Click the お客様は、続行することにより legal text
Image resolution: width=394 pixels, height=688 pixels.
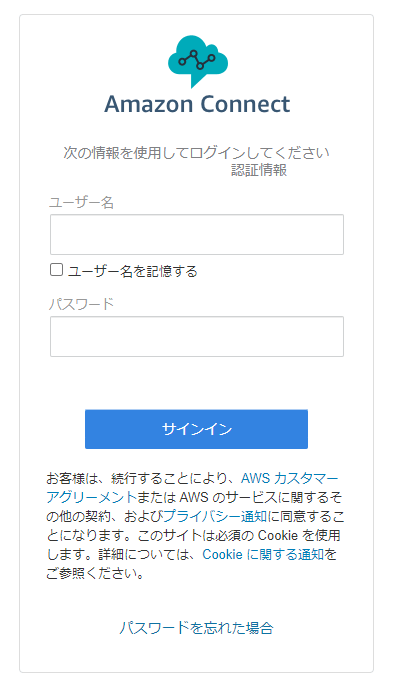pos(141,478)
